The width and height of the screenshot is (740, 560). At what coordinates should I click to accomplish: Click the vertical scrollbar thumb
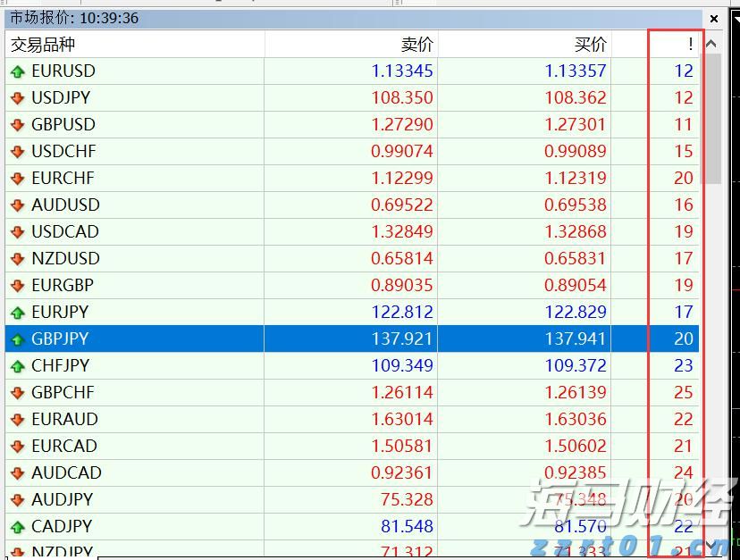712,116
